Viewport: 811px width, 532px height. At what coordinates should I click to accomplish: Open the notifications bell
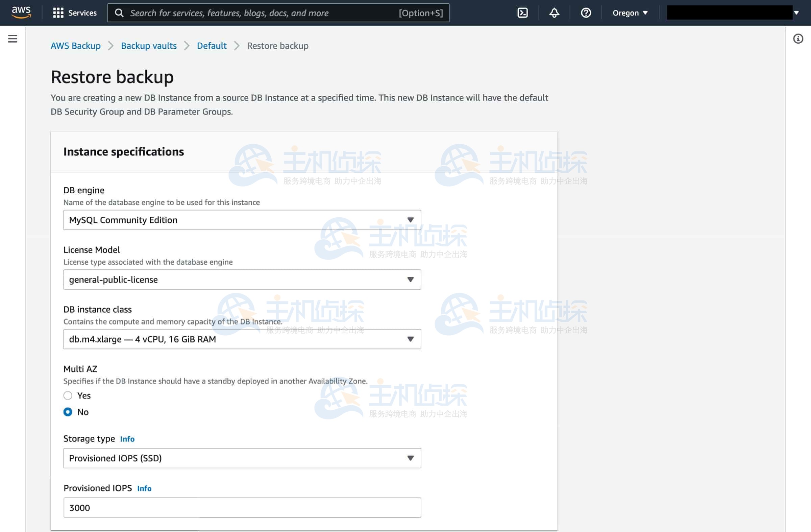[x=554, y=13]
